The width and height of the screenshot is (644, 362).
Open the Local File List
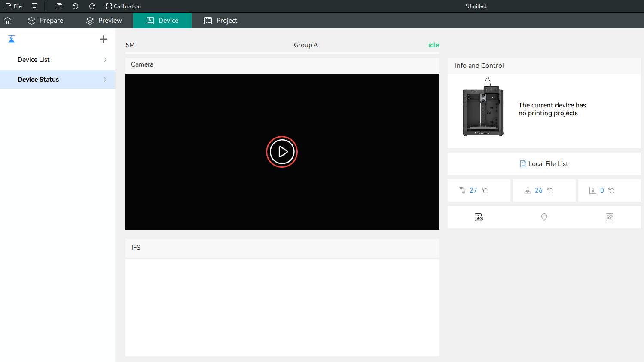coord(544,164)
